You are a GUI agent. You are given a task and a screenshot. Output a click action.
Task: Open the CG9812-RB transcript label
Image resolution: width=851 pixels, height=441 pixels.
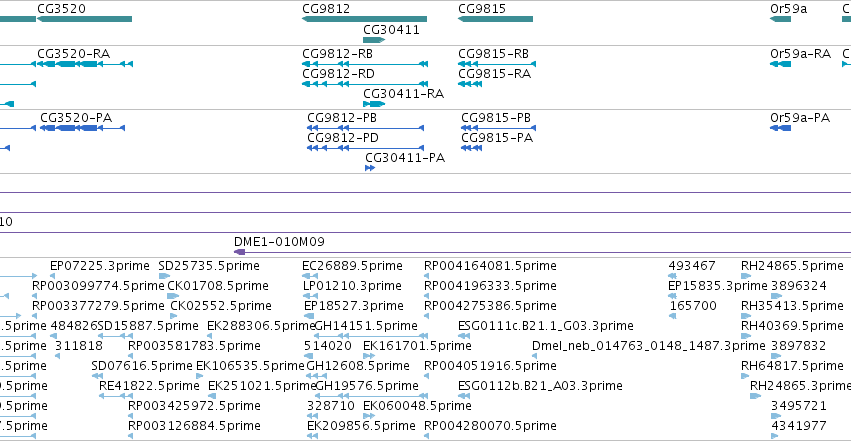[337, 54]
